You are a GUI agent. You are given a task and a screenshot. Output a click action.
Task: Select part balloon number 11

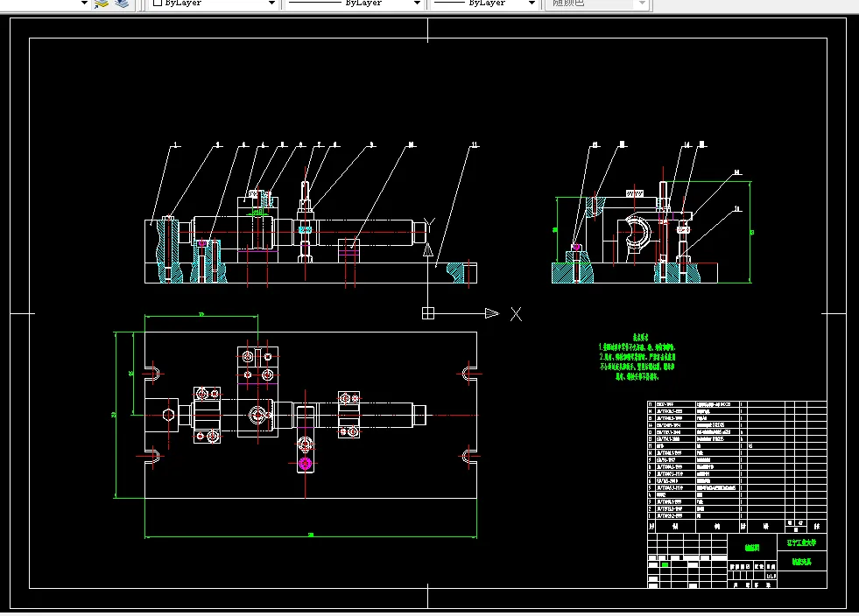(x=475, y=144)
